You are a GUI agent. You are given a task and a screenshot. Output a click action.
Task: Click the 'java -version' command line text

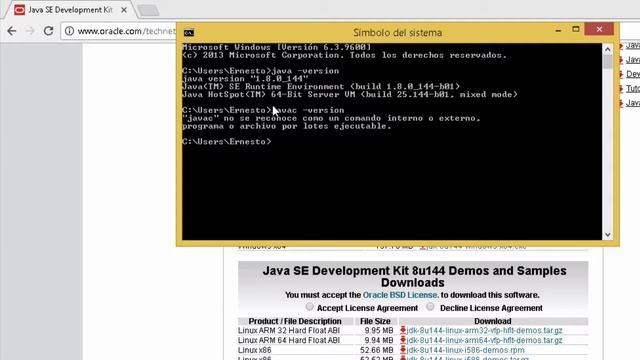[305, 71]
